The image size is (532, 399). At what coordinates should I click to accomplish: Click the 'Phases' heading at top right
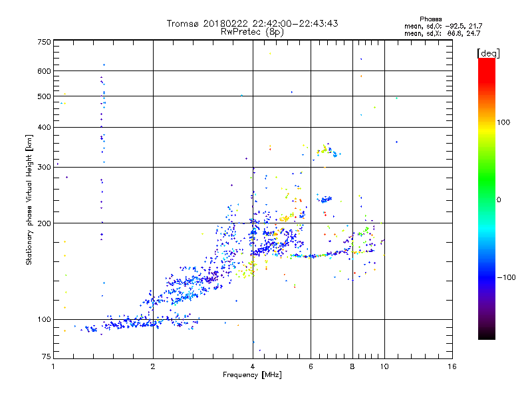tap(430, 19)
